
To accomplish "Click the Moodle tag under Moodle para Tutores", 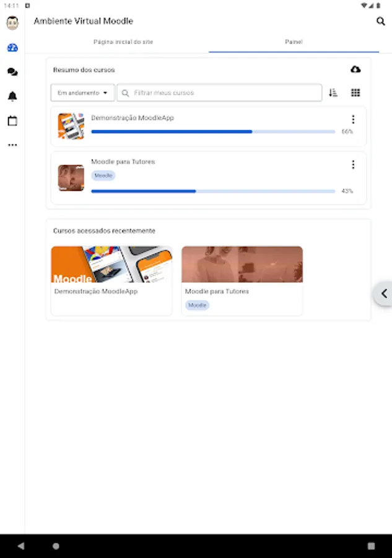I will (x=103, y=175).
